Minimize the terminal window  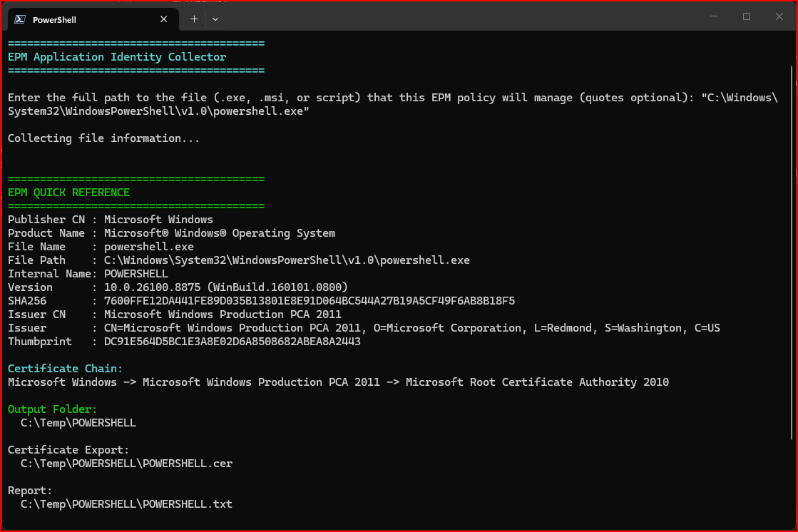(714, 16)
